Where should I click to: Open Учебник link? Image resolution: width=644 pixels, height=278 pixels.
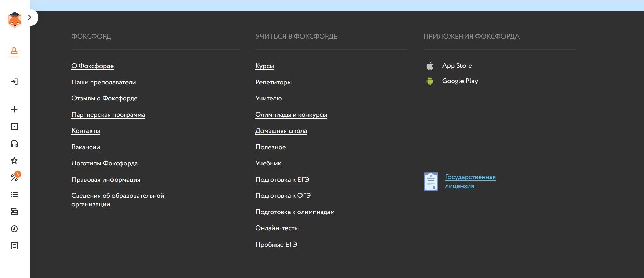click(268, 163)
